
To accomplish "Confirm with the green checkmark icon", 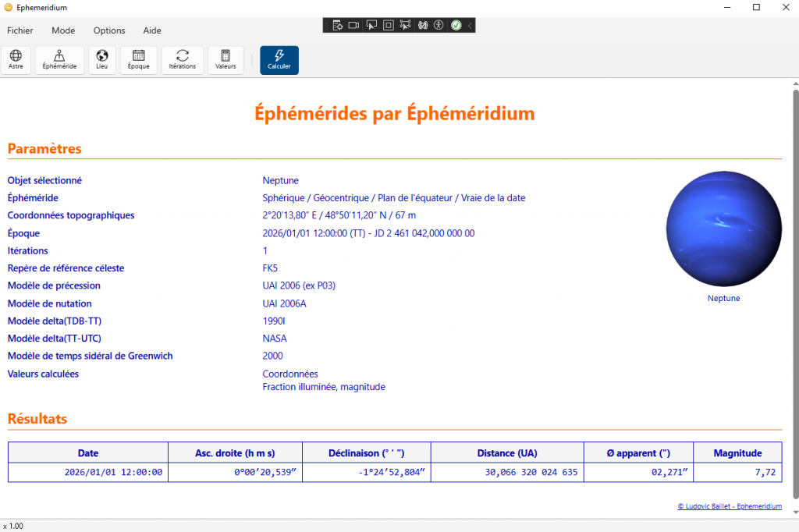I will pyautogui.click(x=456, y=25).
